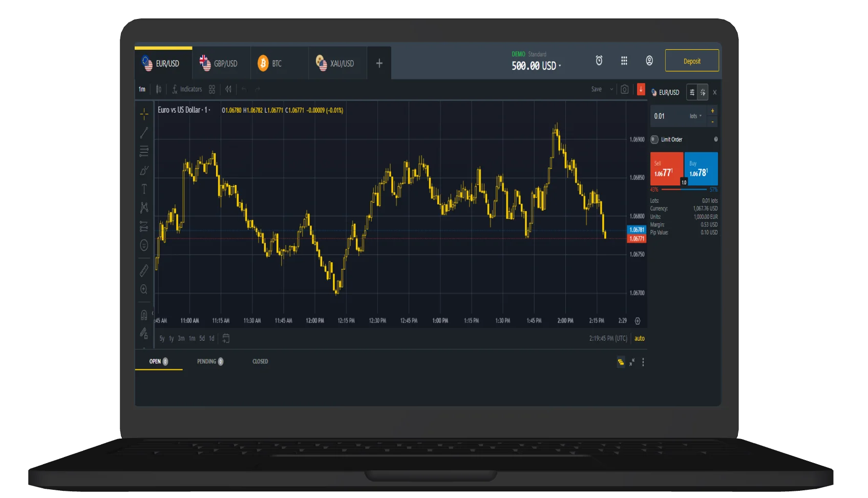Viewport: 868px width, 498px height.
Task: Open the Indicators list
Action: pos(187,89)
